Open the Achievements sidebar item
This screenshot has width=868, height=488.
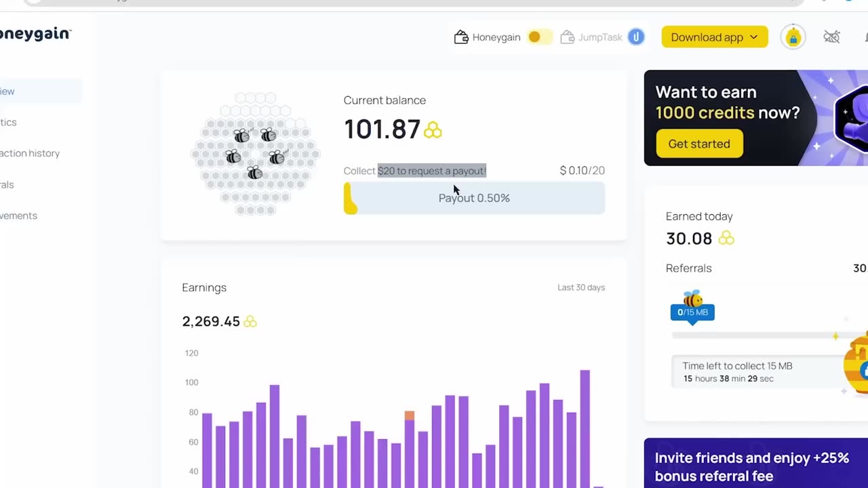[x=19, y=216]
